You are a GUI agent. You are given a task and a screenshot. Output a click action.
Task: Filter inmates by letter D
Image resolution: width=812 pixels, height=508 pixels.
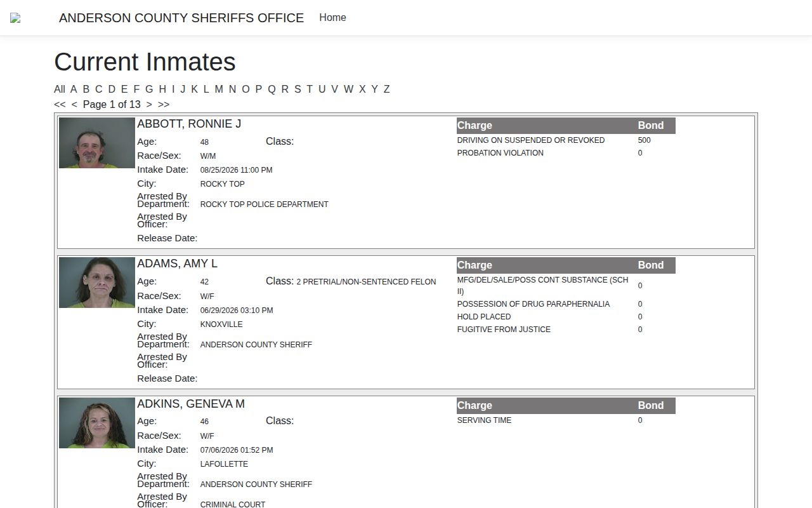pos(112,89)
